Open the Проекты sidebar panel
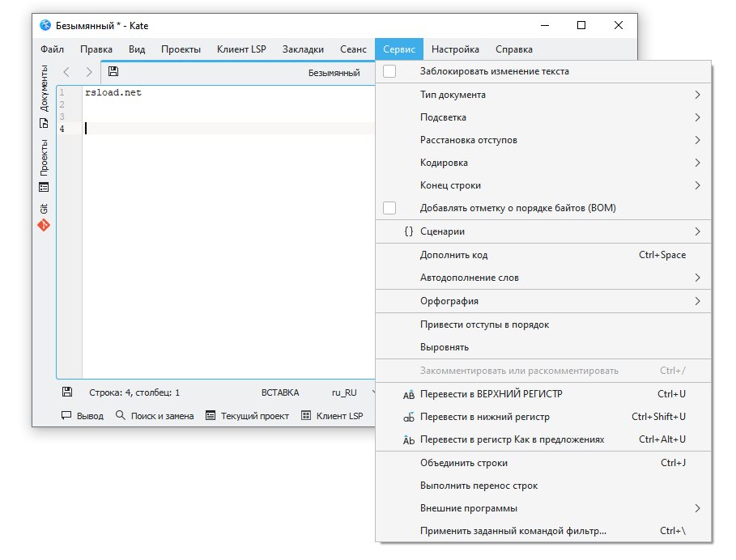The height and width of the screenshot is (560, 736). 44,165
